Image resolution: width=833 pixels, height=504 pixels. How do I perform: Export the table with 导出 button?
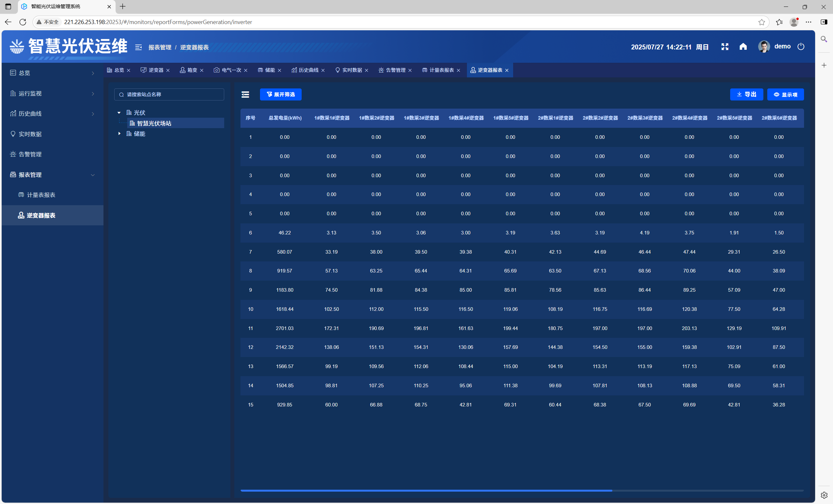746,95
